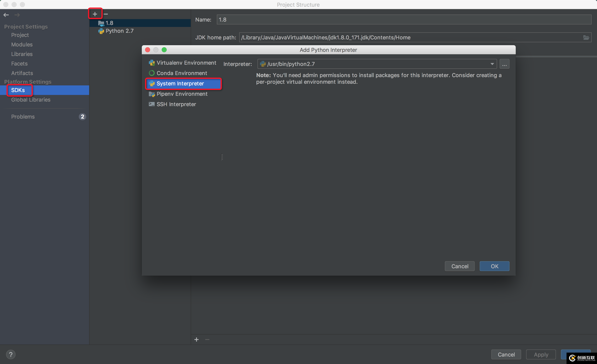Open the Modules settings section
Viewport: 597px width, 364px height.
tap(22, 45)
